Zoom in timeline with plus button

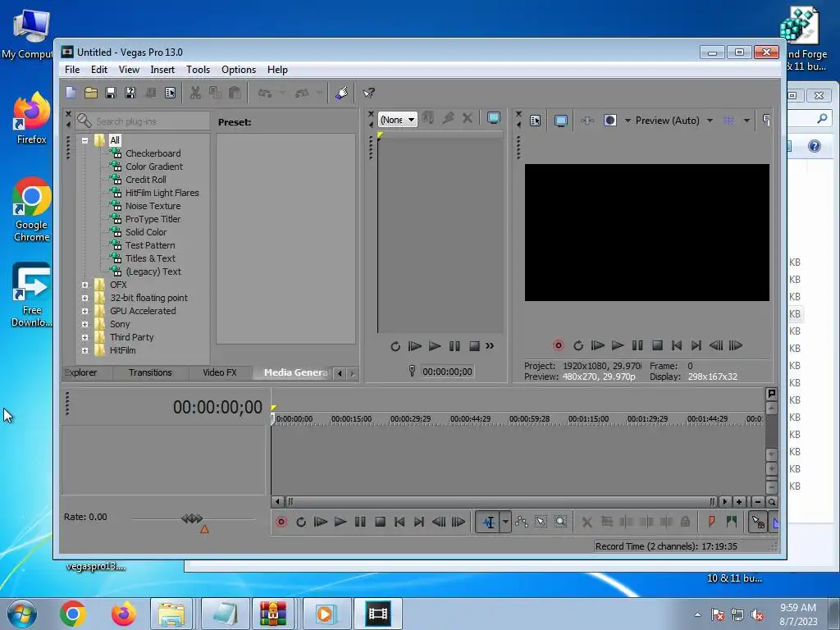[739, 502]
